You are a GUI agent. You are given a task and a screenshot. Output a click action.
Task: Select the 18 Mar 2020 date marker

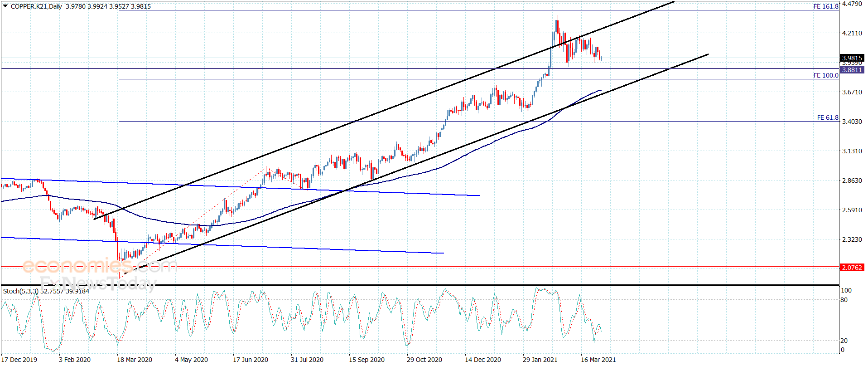coord(135,360)
